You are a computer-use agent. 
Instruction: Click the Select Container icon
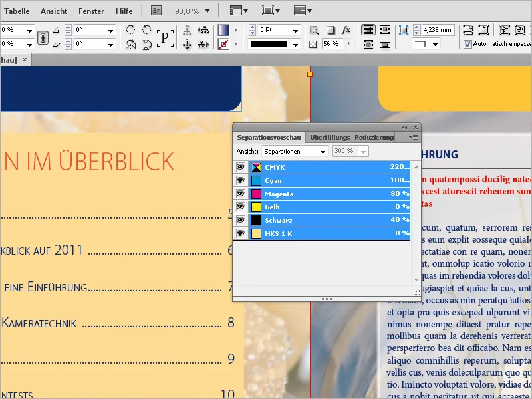pos(187,30)
